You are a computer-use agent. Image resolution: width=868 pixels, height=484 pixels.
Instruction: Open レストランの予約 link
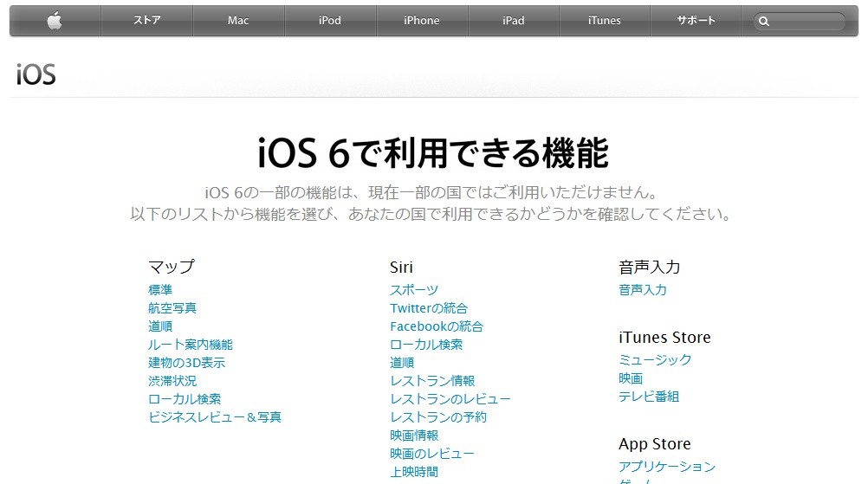(x=438, y=417)
